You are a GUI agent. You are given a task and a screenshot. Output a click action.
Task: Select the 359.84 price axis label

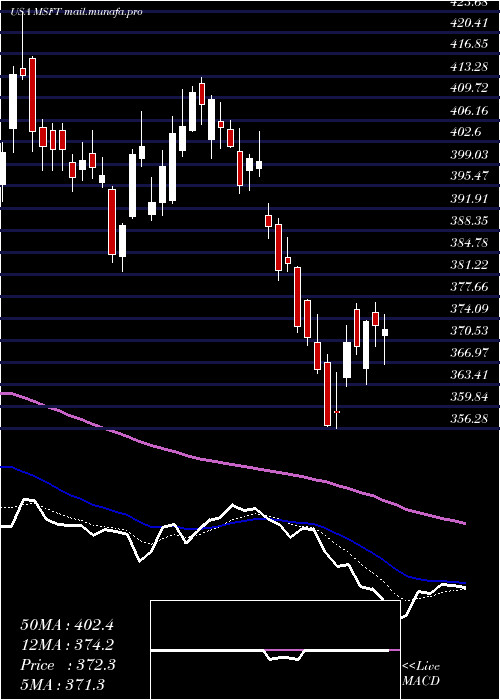[469, 397]
